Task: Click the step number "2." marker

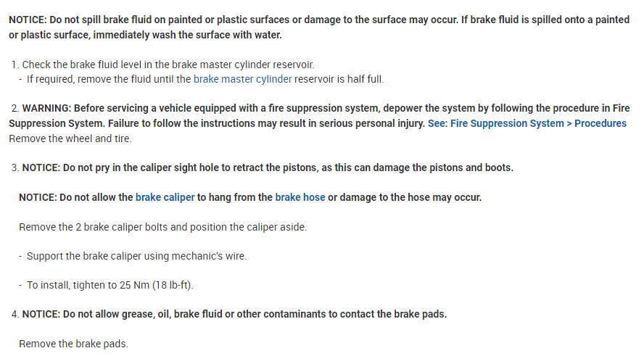Action: [15, 108]
